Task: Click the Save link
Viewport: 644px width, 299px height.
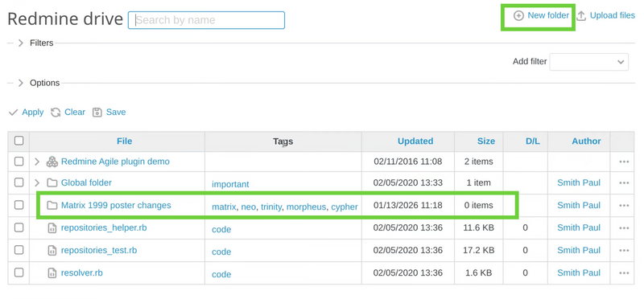Action: coord(116,113)
